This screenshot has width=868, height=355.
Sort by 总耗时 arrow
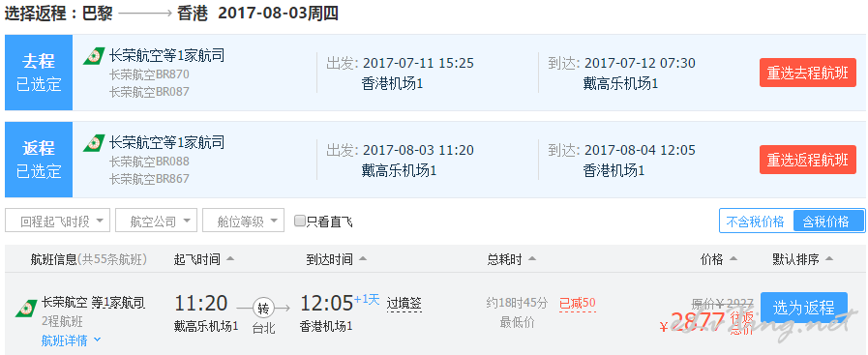click(x=532, y=259)
